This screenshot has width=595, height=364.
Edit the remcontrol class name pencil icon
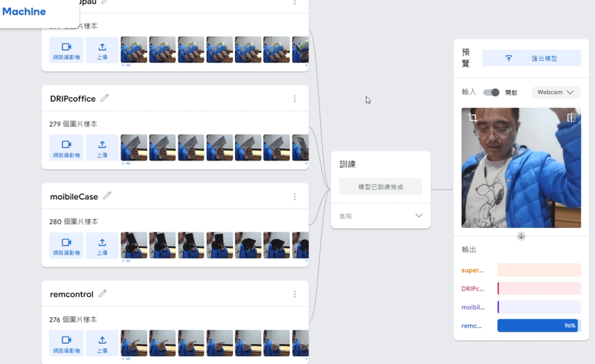coord(103,293)
